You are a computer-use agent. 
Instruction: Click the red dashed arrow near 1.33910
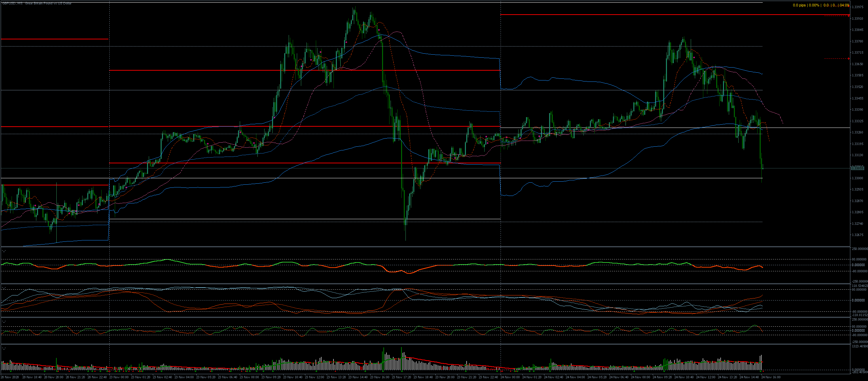tap(837, 16)
